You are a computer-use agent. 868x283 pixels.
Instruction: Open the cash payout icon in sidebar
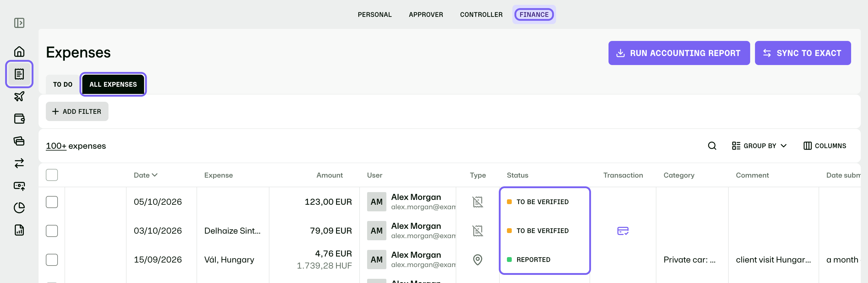coord(19,186)
